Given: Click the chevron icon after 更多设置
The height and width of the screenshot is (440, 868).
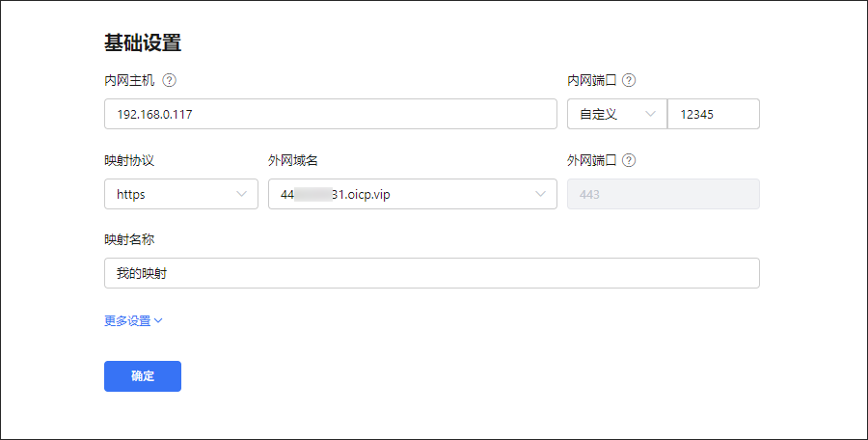Looking at the screenshot, I should pos(158,321).
